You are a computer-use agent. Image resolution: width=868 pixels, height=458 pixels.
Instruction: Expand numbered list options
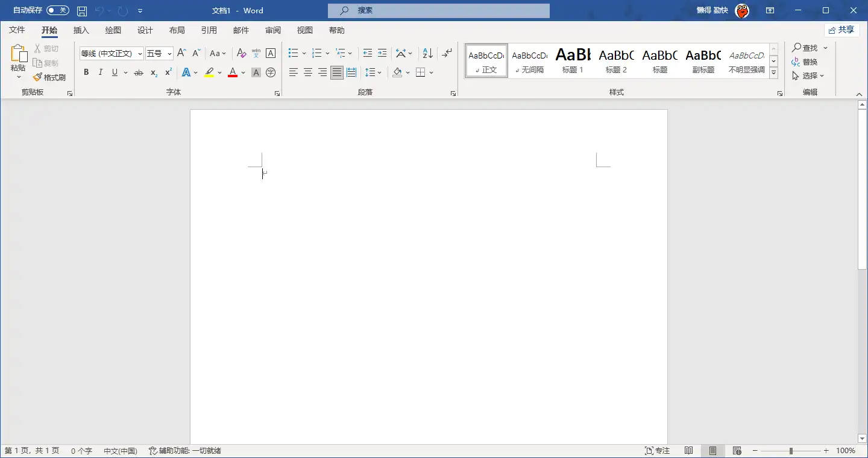[x=328, y=53]
